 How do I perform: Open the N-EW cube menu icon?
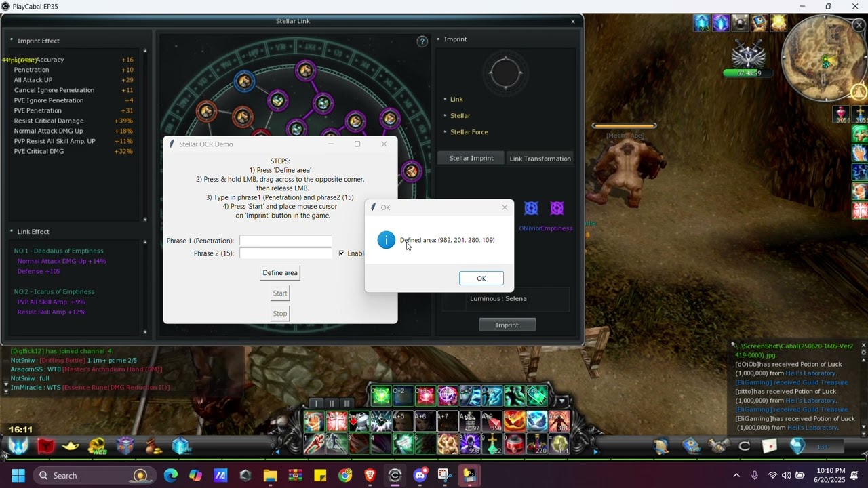point(180,446)
